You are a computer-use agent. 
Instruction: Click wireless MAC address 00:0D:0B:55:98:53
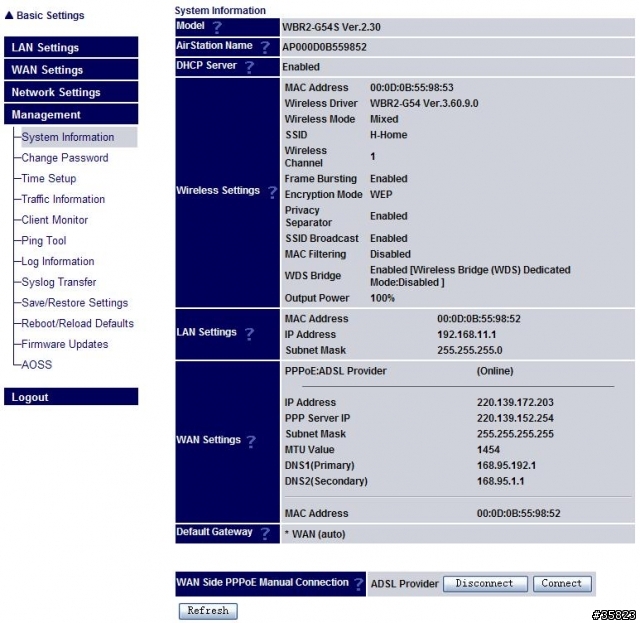(x=412, y=87)
